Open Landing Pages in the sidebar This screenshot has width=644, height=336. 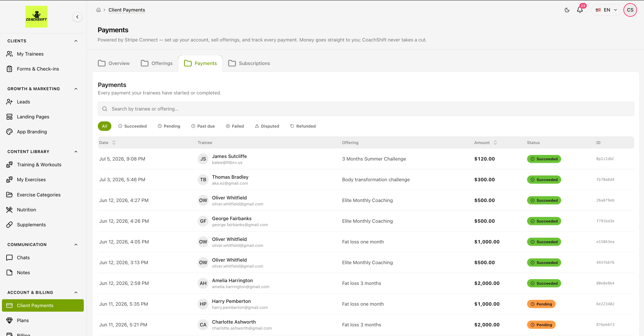pos(43,117)
